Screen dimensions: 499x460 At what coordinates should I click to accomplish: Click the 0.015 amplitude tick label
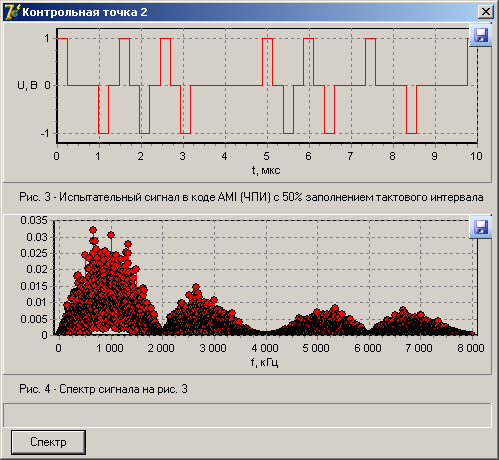point(34,286)
